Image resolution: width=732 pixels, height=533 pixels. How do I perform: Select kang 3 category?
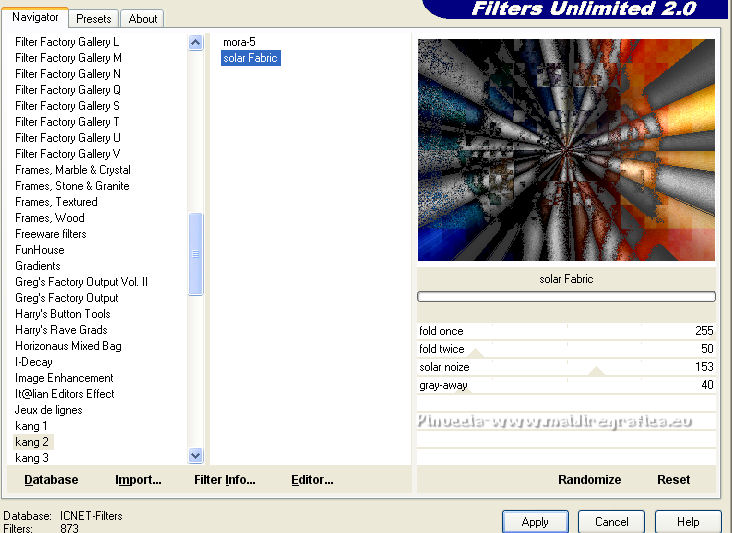click(32, 458)
